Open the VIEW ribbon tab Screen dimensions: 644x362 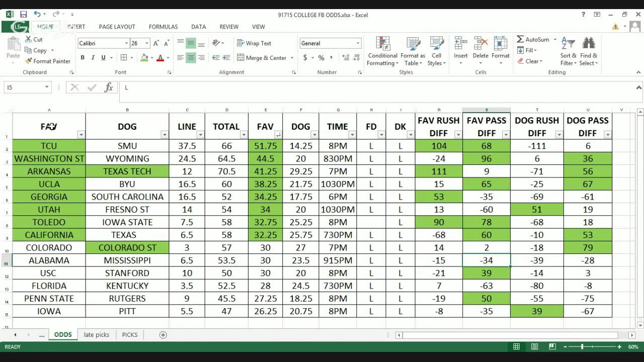click(259, 27)
